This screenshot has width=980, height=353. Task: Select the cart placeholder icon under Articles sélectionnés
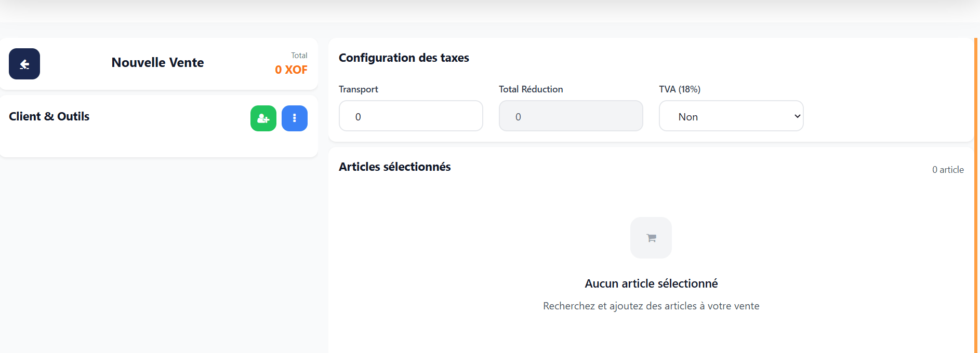[x=651, y=238]
